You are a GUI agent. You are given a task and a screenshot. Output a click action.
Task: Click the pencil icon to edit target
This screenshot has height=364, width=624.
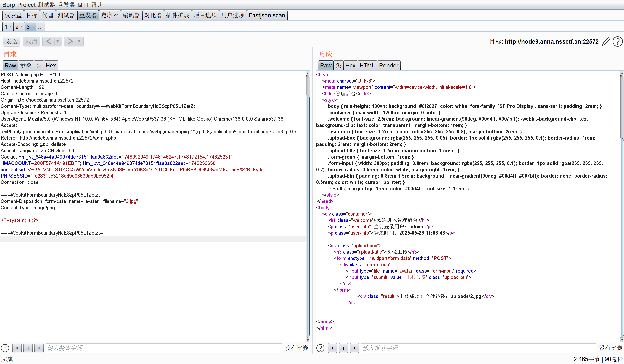606,42
